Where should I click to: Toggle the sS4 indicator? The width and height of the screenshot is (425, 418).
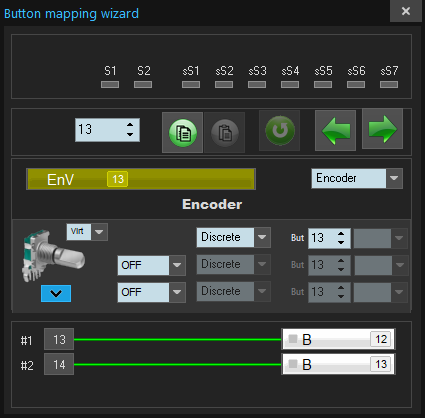pos(290,85)
